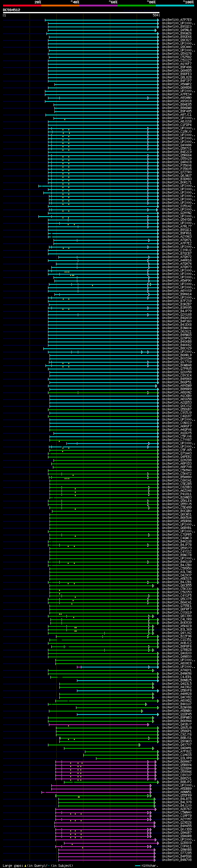The width and height of the screenshot is (197, 868).
Task: Select the UniRef100_A9SHI8 label
Action: click(x=177, y=101)
